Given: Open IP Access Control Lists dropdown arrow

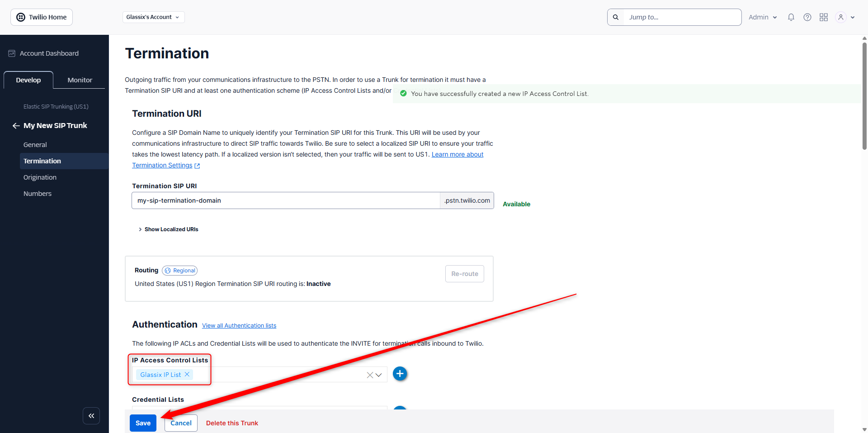Looking at the screenshot, I should point(379,375).
